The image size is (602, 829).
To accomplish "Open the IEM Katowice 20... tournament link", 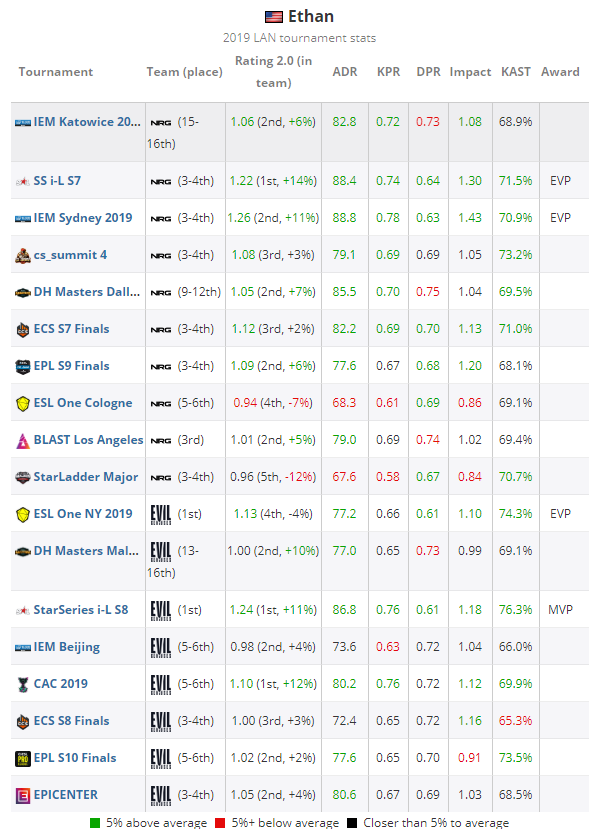I will coord(87,122).
